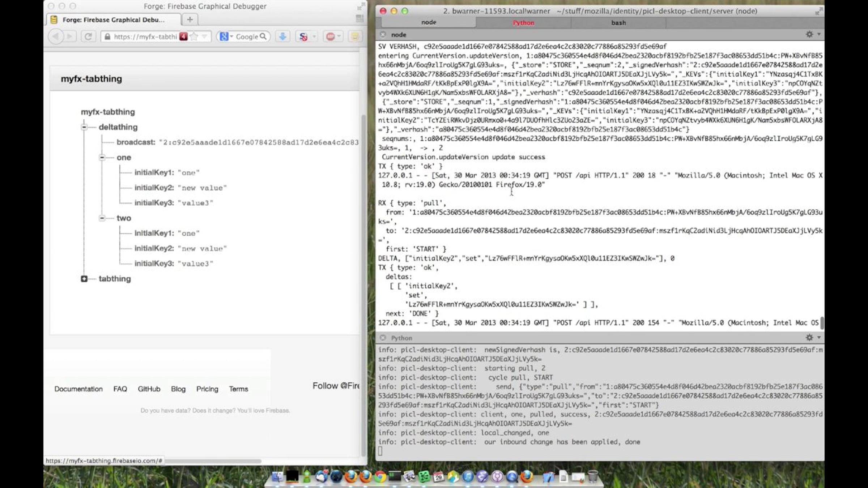Image resolution: width=868 pixels, height=488 pixels.
Task: Reload the Forge debugger page
Action: coord(88,37)
